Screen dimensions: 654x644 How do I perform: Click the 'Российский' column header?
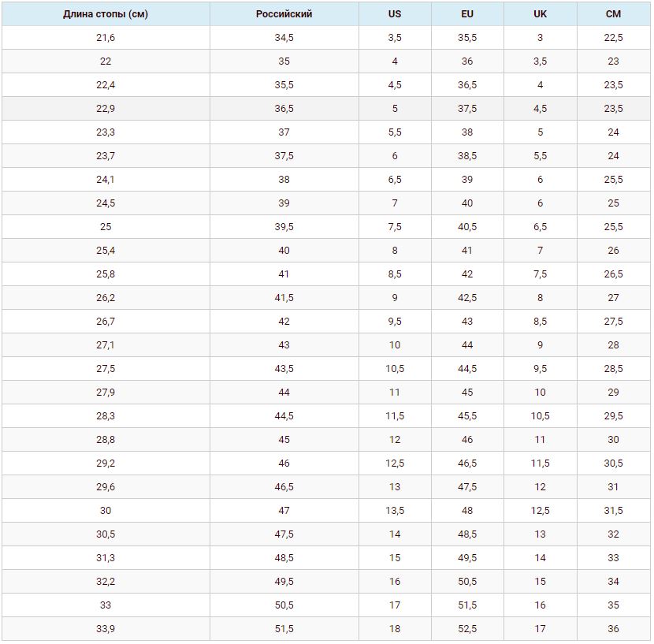pos(284,14)
